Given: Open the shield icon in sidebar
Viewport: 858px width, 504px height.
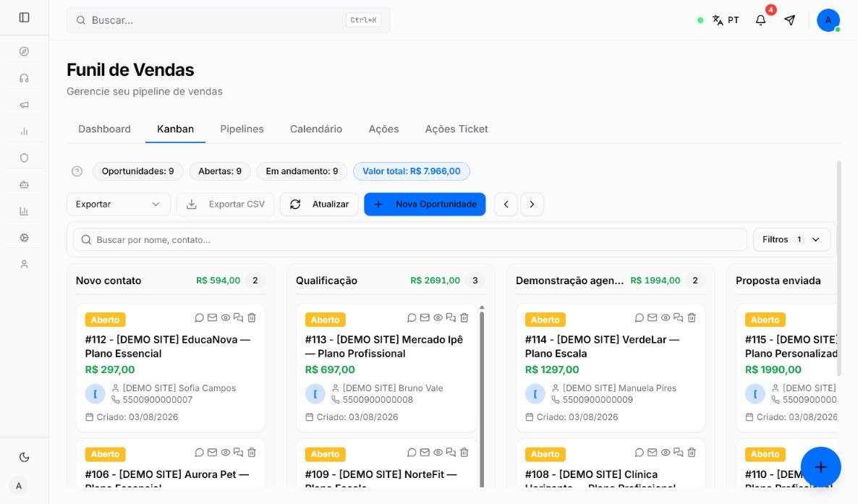Looking at the screenshot, I should [24, 158].
